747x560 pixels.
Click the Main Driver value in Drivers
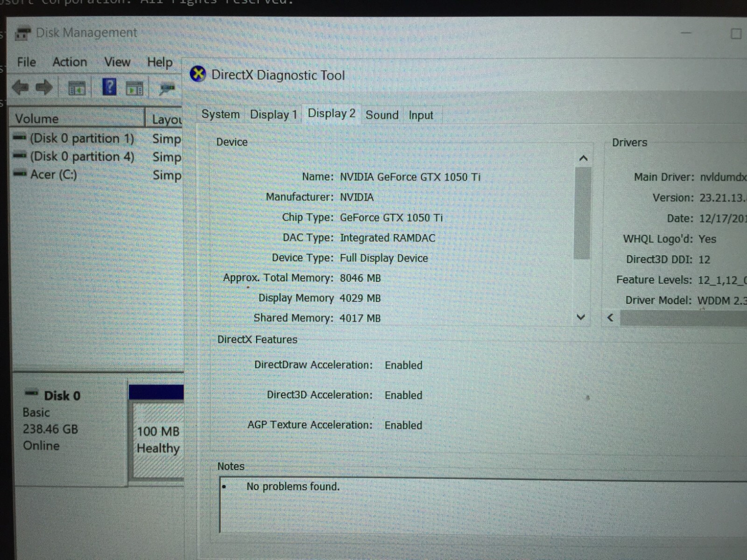[x=723, y=177]
